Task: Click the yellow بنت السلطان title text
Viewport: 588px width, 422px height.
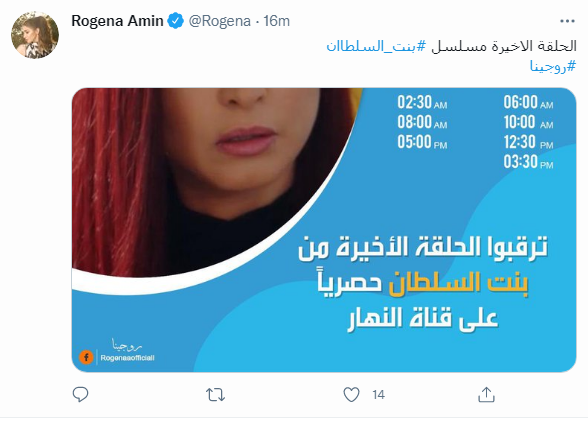Action: [x=458, y=284]
